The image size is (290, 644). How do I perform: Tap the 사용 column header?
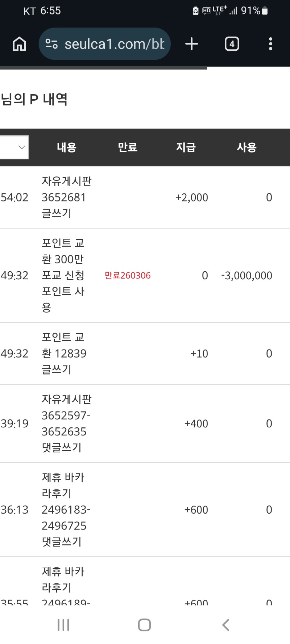pos(247,147)
